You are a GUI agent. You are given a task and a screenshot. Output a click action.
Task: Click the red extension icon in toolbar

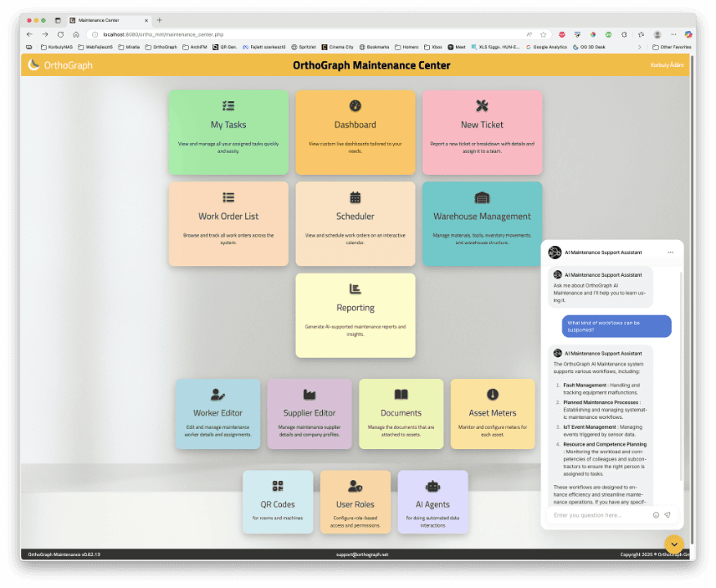[562, 34]
